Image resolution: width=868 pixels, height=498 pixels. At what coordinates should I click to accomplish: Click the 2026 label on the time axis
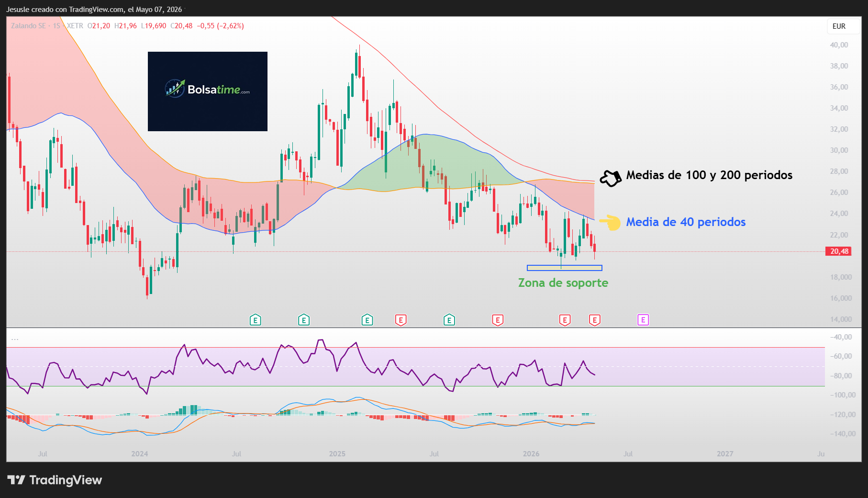coord(531,454)
